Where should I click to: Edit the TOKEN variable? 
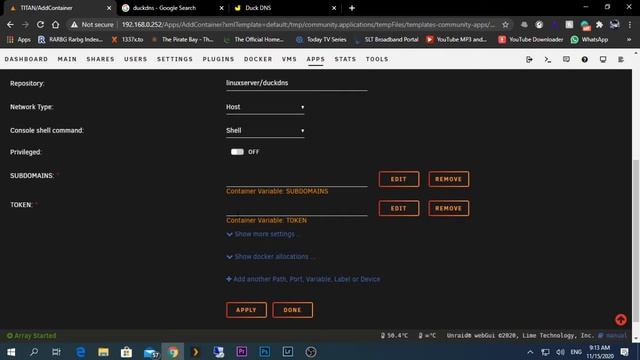[398, 208]
